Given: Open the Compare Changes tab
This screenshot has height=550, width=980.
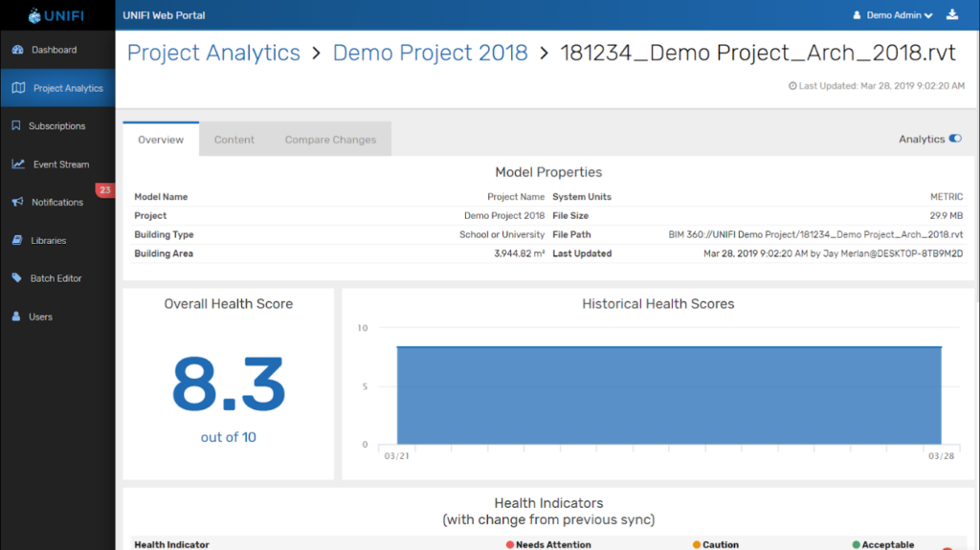Looking at the screenshot, I should [330, 140].
